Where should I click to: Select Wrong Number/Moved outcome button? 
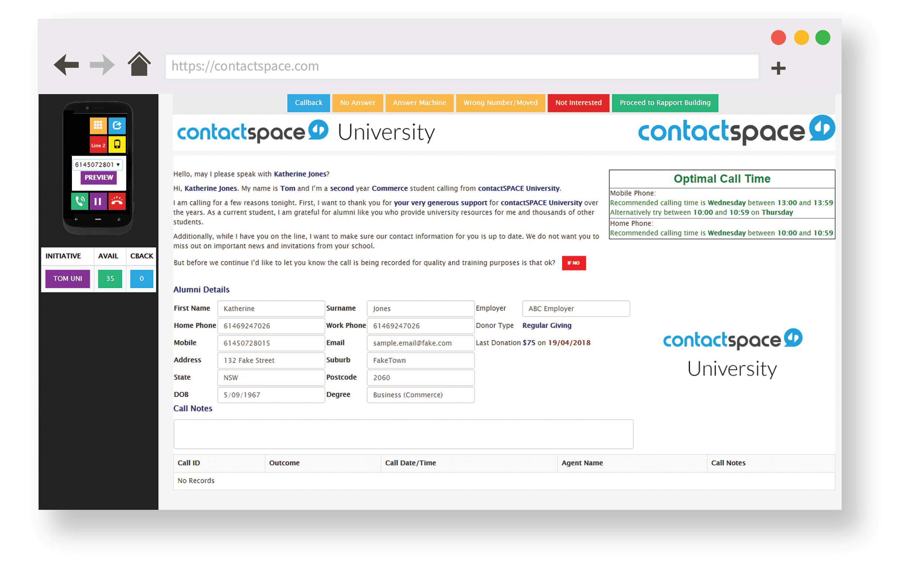tap(500, 102)
